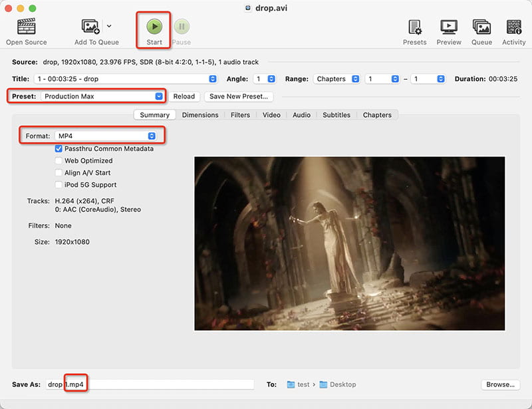The height and width of the screenshot is (409, 532).
Task: Click Add To Queue icon
Action: (x=90, y=27)
